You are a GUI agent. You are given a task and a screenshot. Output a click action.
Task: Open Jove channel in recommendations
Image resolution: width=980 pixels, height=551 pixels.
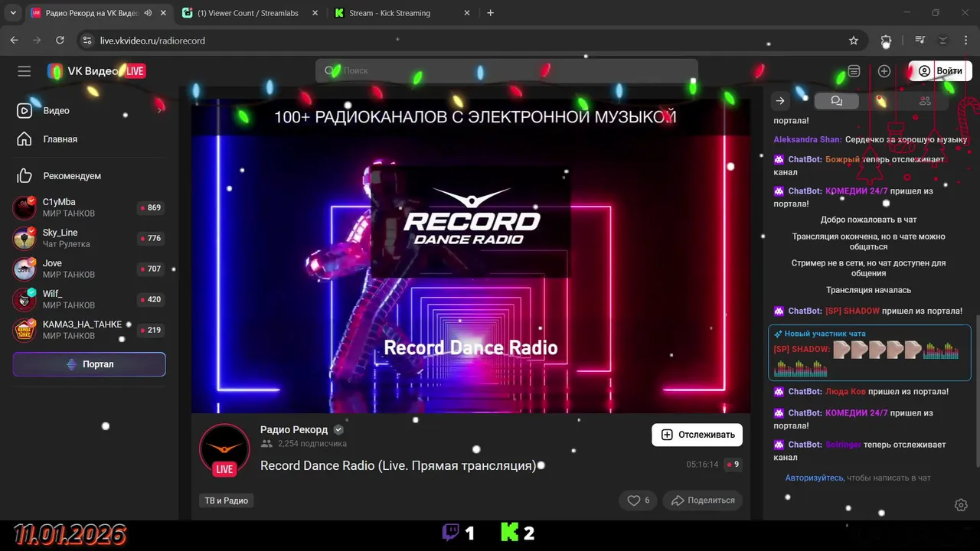[89, 269]
